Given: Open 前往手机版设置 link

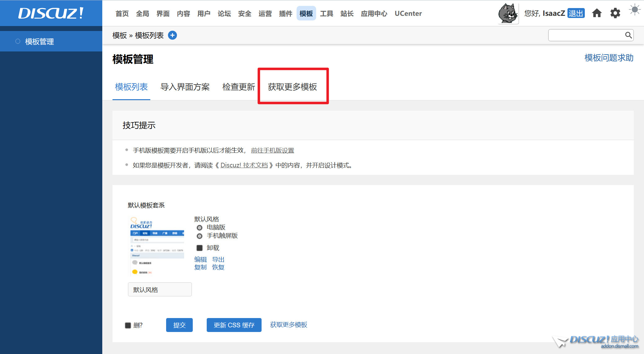Looking at the screenshot, I should (x=272, y=151).
